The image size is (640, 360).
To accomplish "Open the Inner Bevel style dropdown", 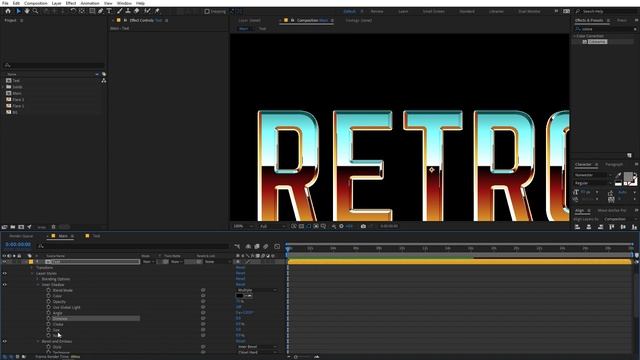I will coord(257,347).
